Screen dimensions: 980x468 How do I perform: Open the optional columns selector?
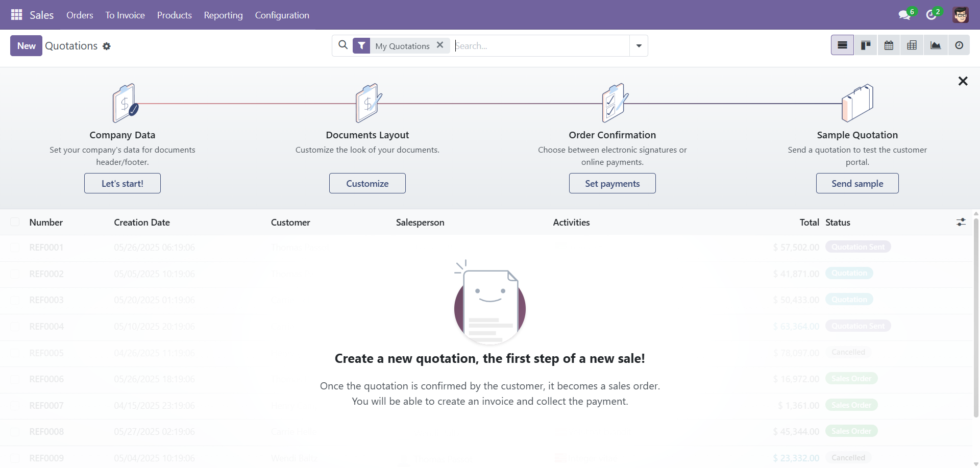pos(961,222)
